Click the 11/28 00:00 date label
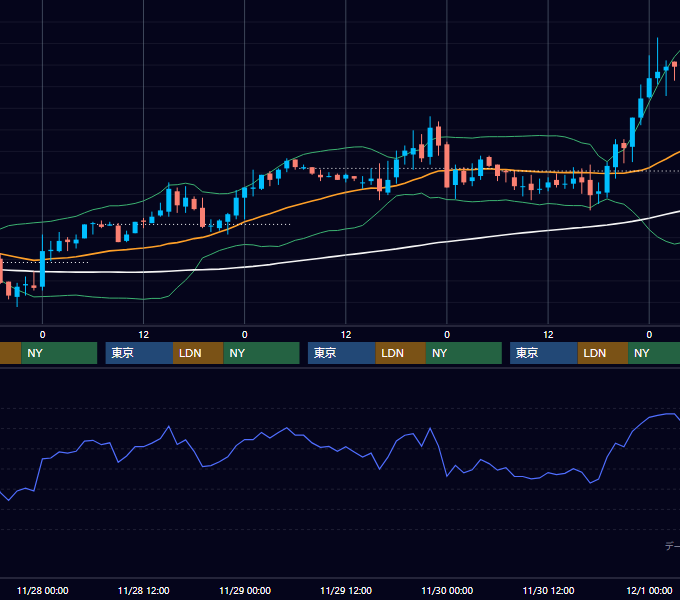This screenshot has height=600, width=680. (42, 590)
